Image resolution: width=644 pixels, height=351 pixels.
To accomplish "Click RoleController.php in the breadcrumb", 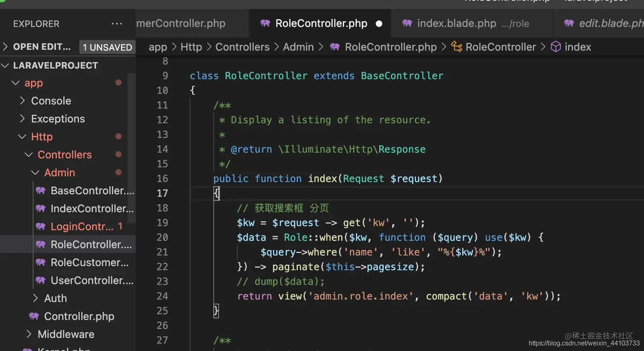I will tap(391, 47).
